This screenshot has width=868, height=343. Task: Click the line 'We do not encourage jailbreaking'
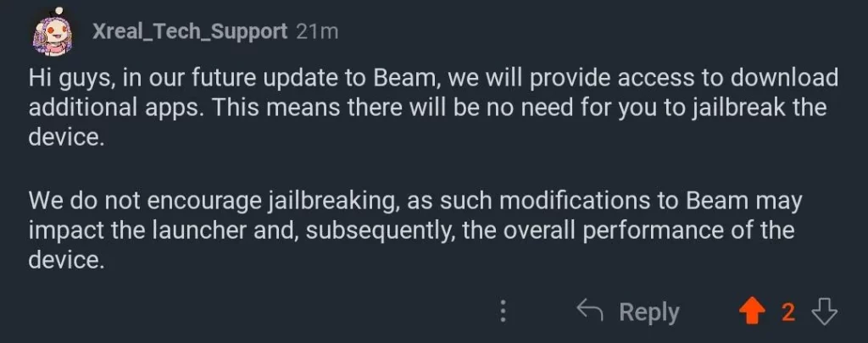(415, 201)
